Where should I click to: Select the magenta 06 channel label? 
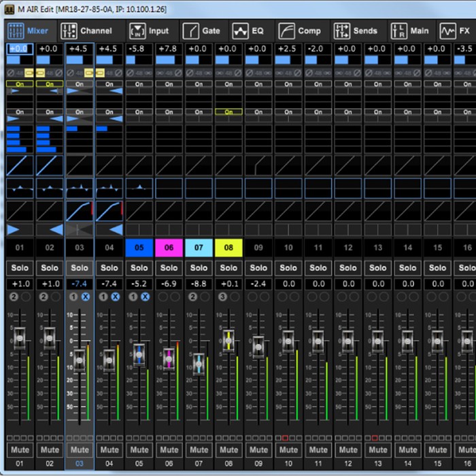[x=169, y=248]
